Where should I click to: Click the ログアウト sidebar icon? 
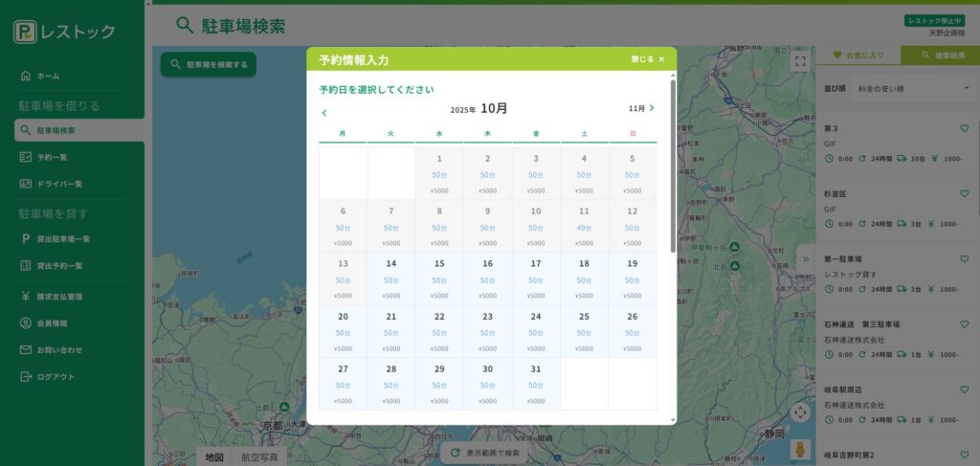[26, 377]
